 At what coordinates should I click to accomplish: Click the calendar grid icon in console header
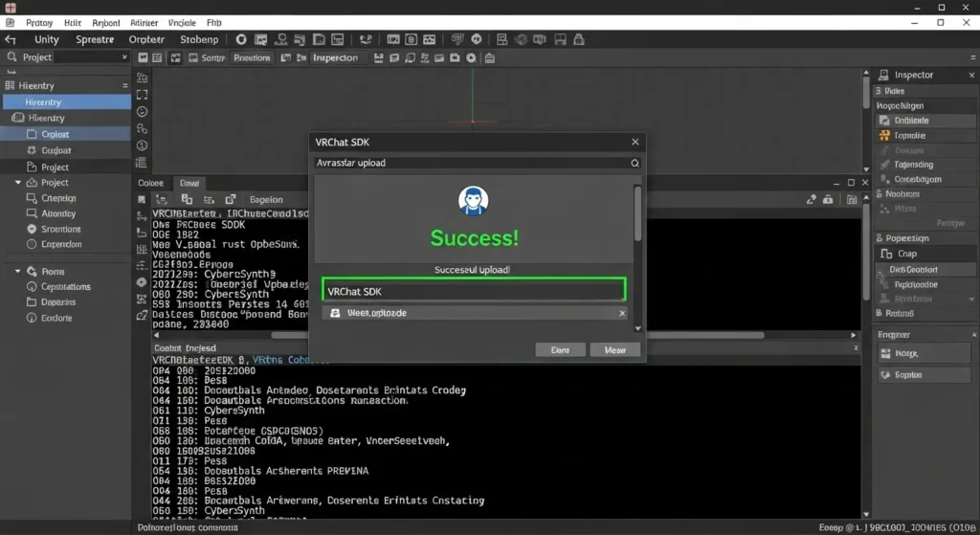(x=852, y=199)
